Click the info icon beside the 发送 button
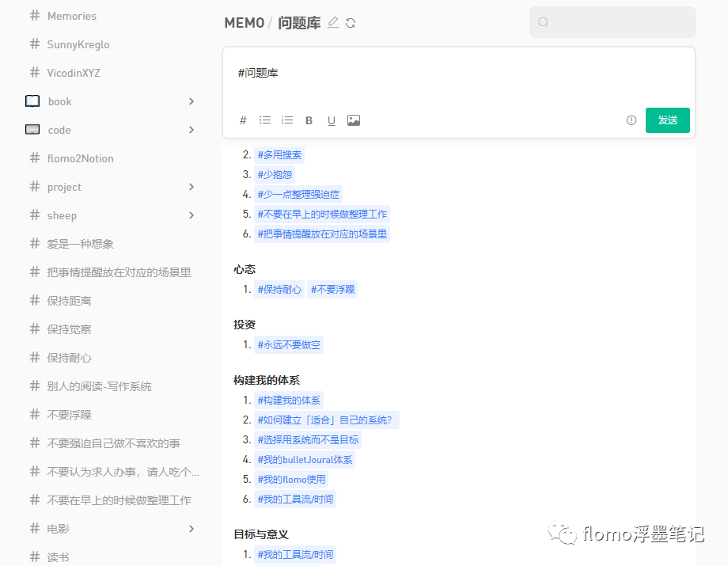Viewport: 728px width, 566px height. (x=631, y=120)
